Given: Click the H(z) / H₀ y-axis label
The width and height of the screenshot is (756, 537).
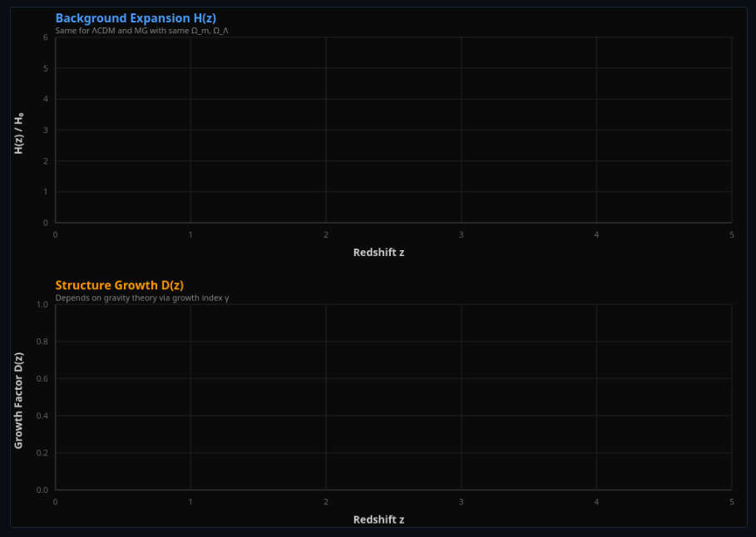Looking at the screenshot, I should 19,133.
